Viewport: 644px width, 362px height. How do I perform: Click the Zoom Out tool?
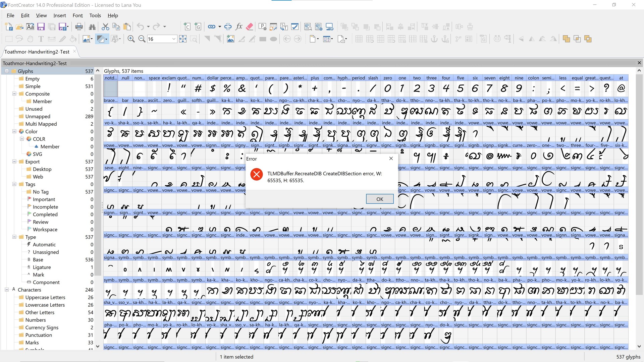tap(142, 39)
